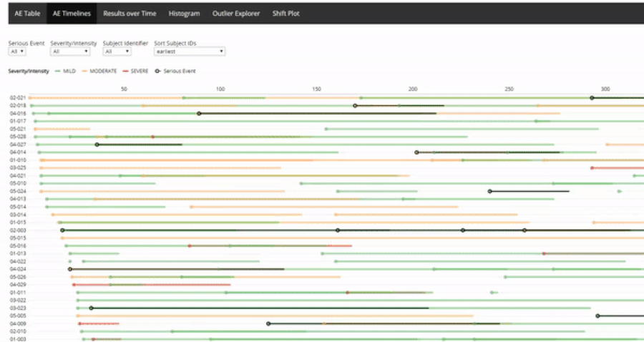Select subject ID 04-016
Viewport: 644px width, 342px height.
pyautogui.click(x=18, y=113)
